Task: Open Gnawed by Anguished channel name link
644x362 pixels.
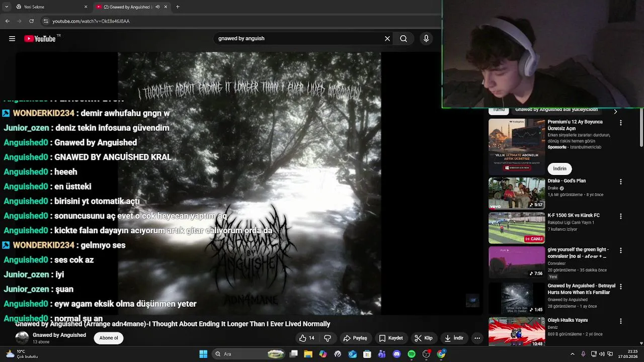Action: click(59, 335)
